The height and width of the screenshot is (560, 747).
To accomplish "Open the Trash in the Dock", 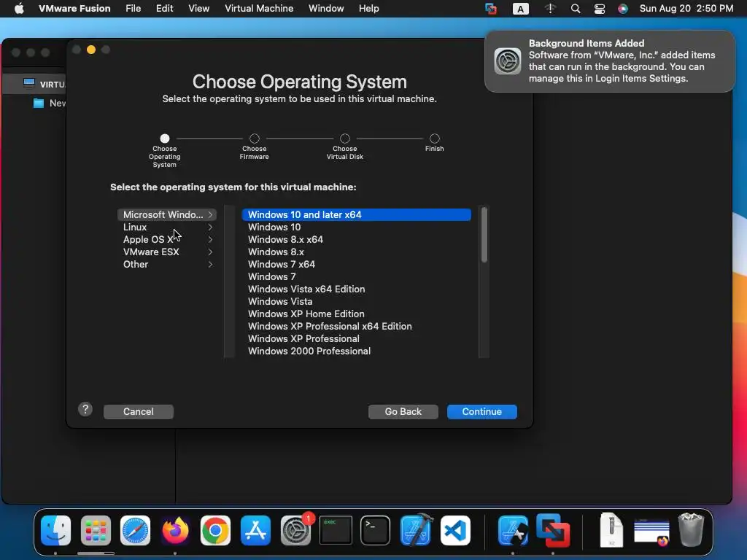I will 691,529.
